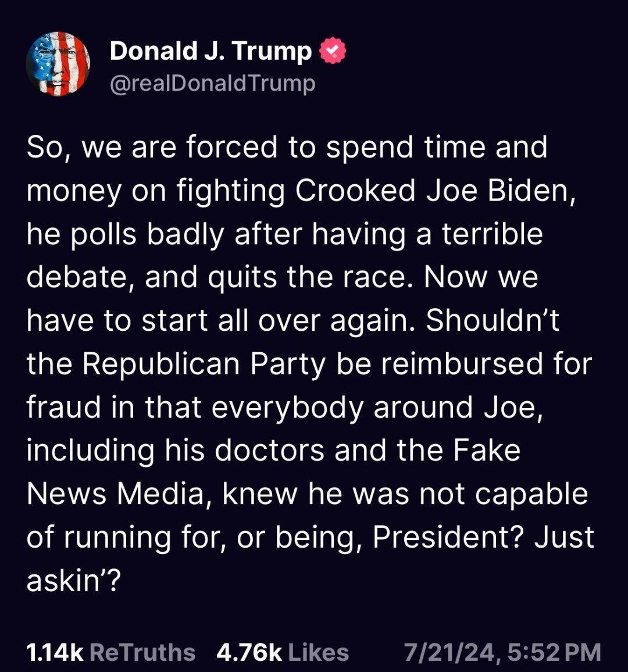Screen dimensions: 628x672
Task: View the 1.14k ReTruths list
Action: (x=111, y=652)
